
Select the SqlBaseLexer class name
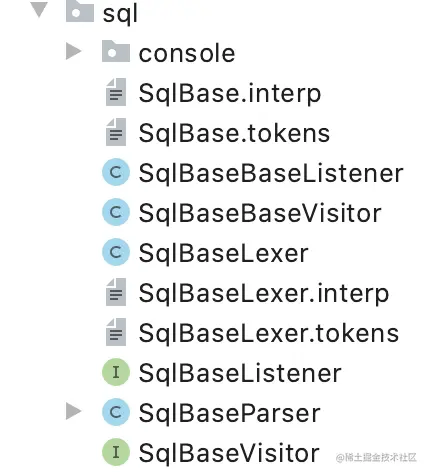click(x=223, y=253)
